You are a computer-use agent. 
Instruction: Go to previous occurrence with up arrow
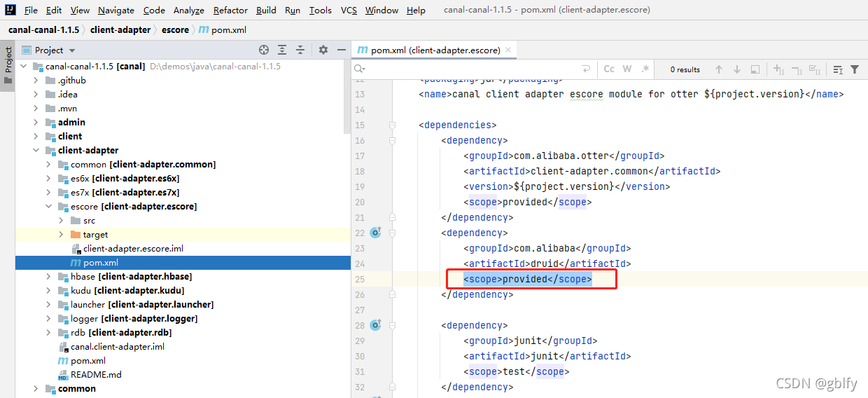[719, 69]
